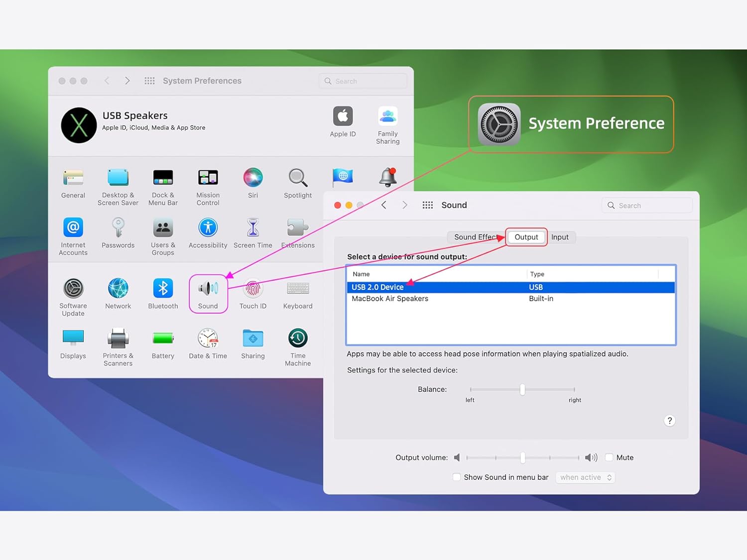Open Keyboard preferences
Image resolution: width=747 pixels, height=560 pixels.
pyautogui.click(x=298, y=294)
